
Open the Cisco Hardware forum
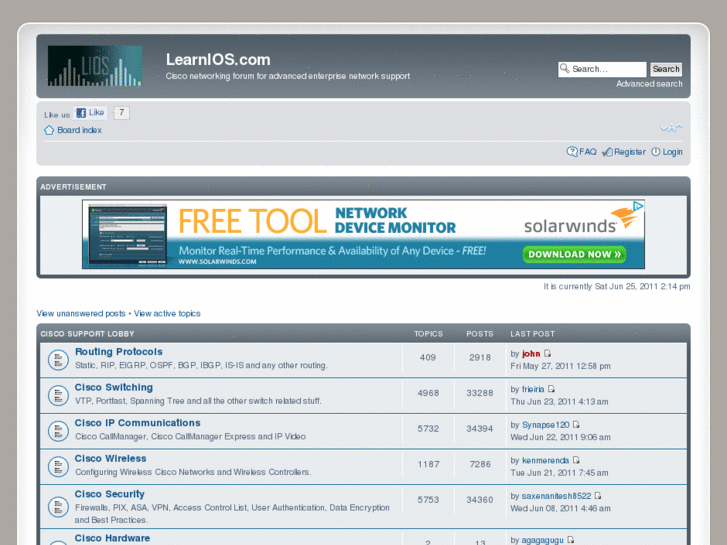[112, 538]
